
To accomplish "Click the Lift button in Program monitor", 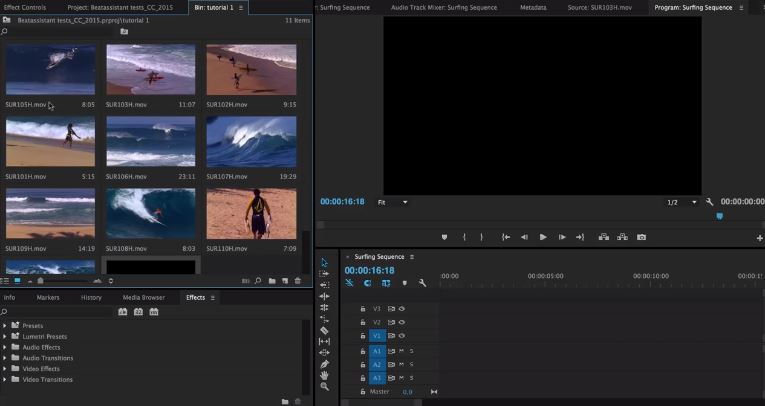I will pos(604,237).
